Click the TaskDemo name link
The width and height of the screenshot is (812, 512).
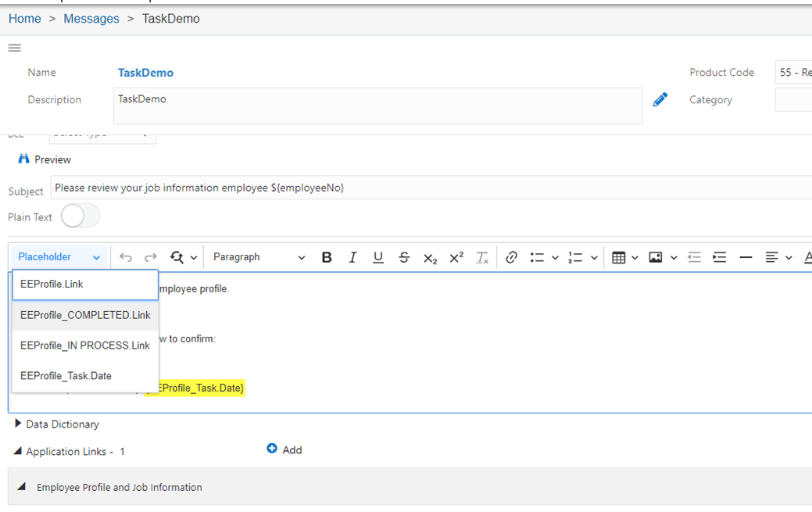click(145, 73)
